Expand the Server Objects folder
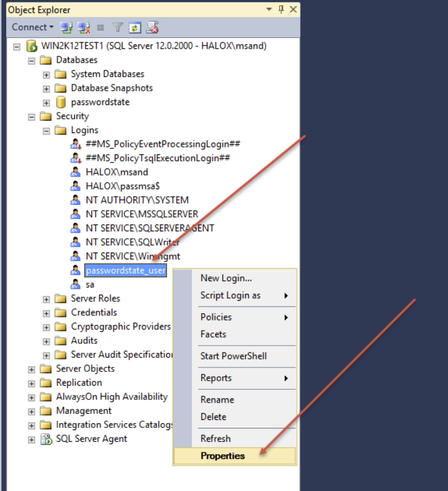 point(32,370)
